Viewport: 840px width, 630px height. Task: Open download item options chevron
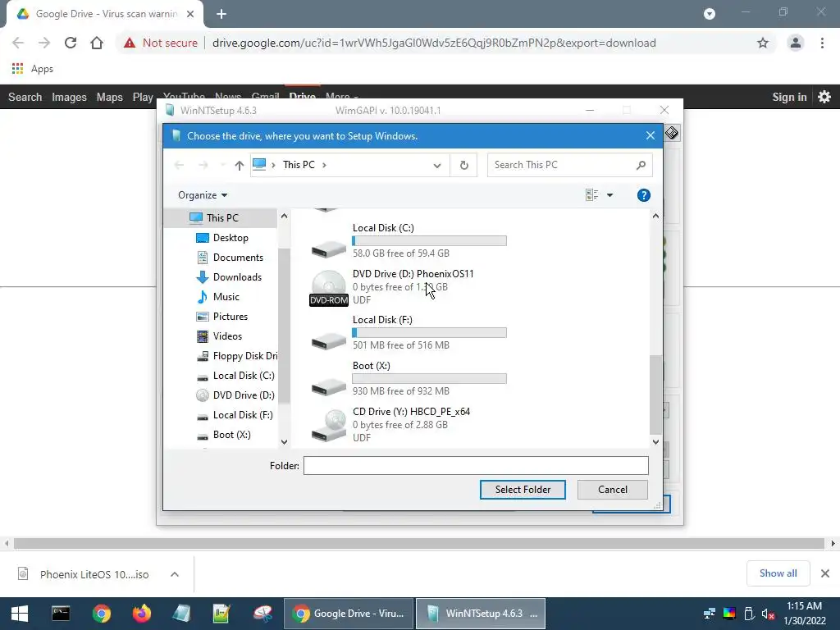click(175, 574)
